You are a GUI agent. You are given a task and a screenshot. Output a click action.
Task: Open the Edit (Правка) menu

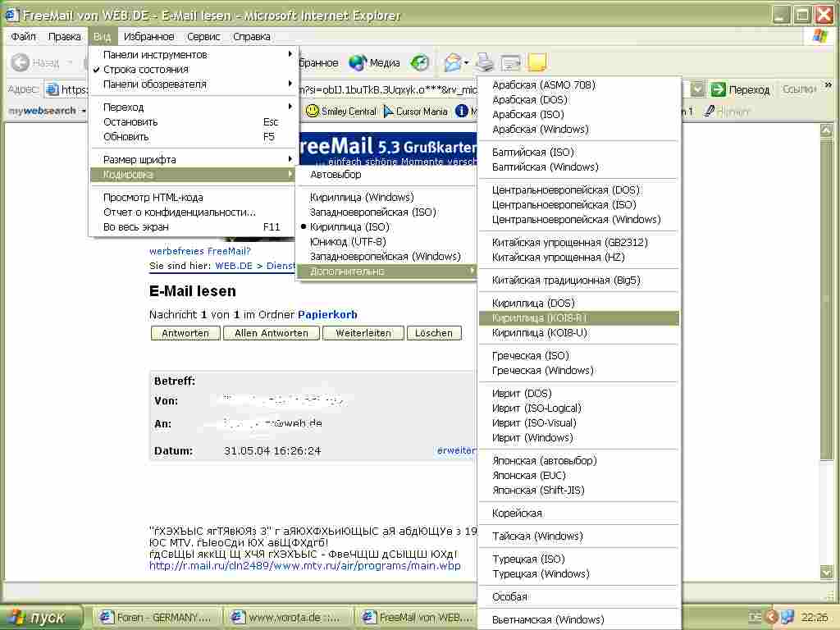pos(64,36)
